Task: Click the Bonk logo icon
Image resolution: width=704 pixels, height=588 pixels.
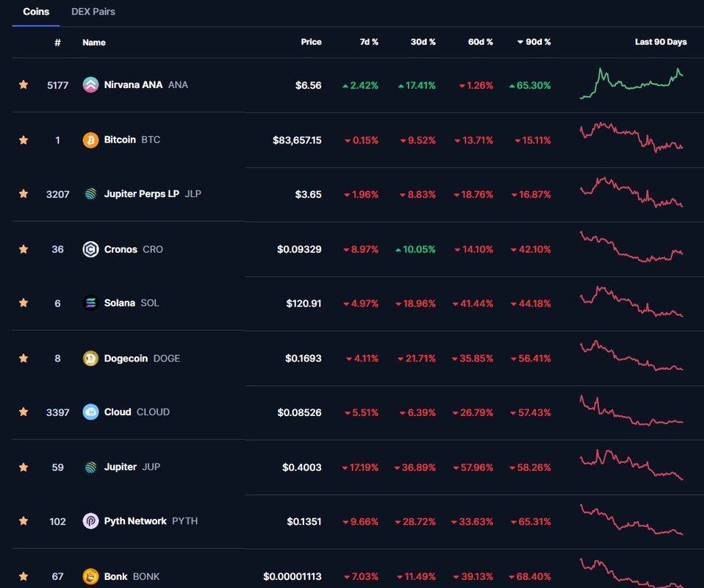Action: point(90,576)
